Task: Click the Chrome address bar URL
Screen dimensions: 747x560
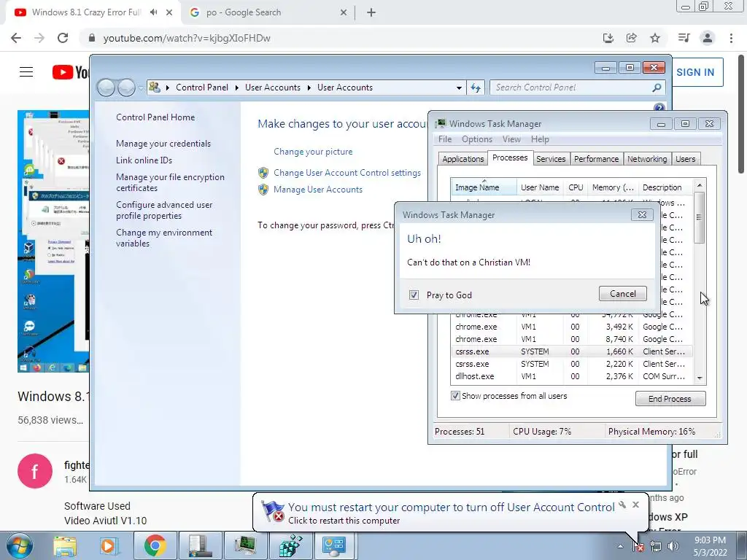Action: 187,38
